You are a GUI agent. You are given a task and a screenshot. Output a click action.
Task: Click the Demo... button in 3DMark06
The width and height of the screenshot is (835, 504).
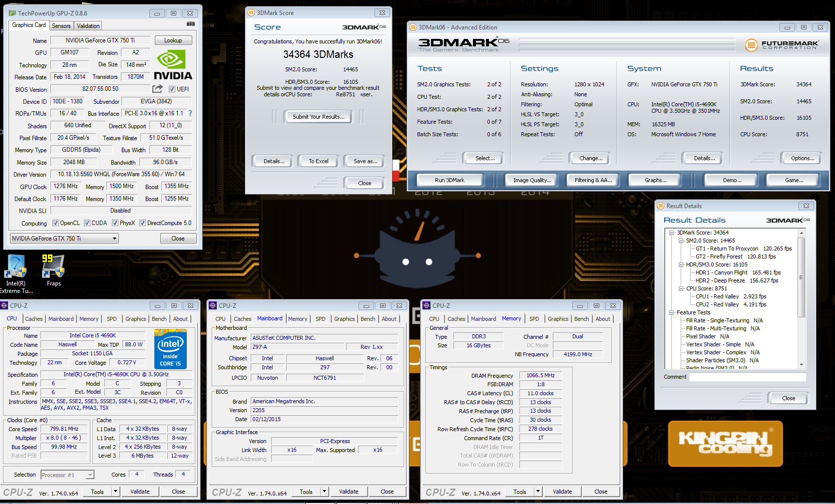pyautogui.click(x=732, y=180)
